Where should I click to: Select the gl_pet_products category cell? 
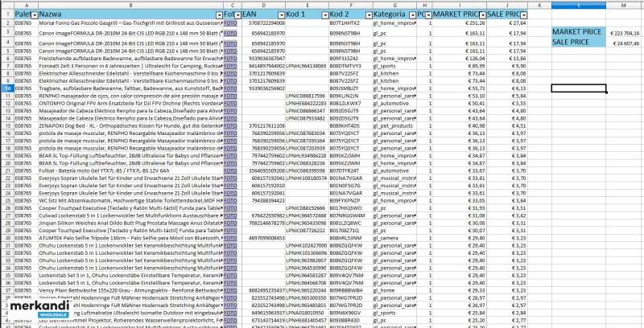tap(394, 126)
